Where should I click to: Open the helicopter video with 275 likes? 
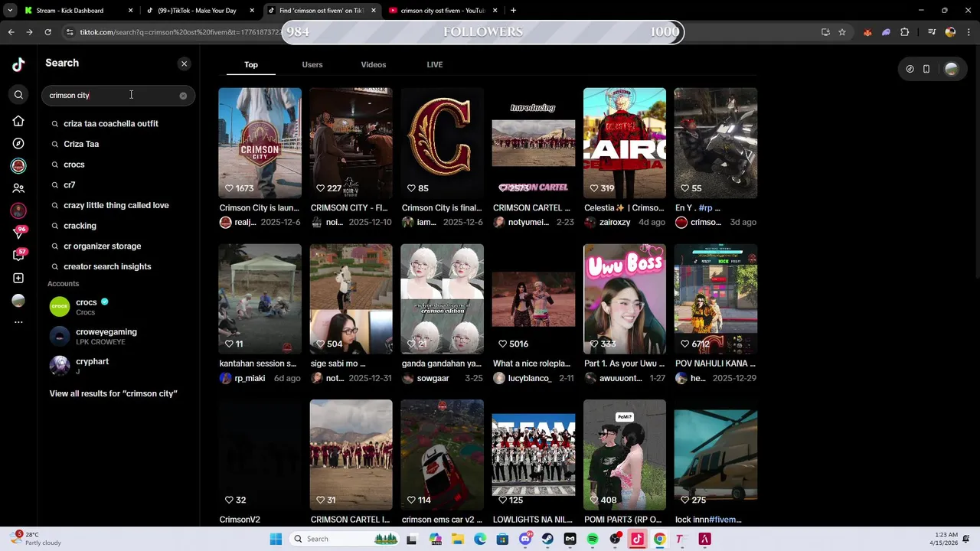click(715, 455)
